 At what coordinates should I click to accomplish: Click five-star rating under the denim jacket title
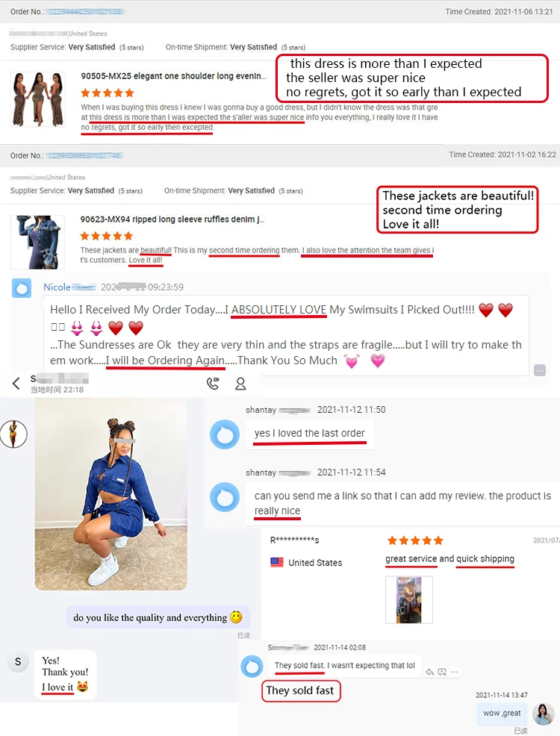107,236
